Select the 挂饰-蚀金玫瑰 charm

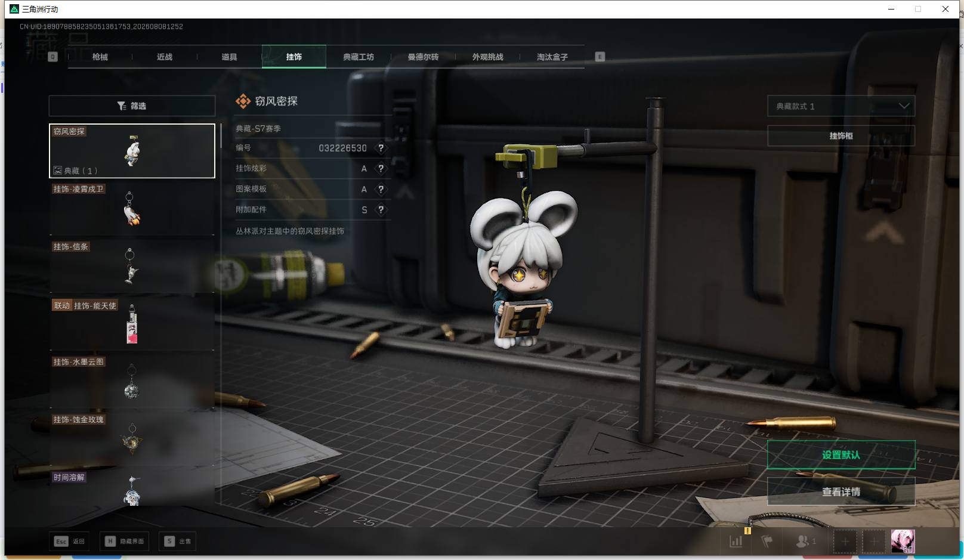(132, 440)
